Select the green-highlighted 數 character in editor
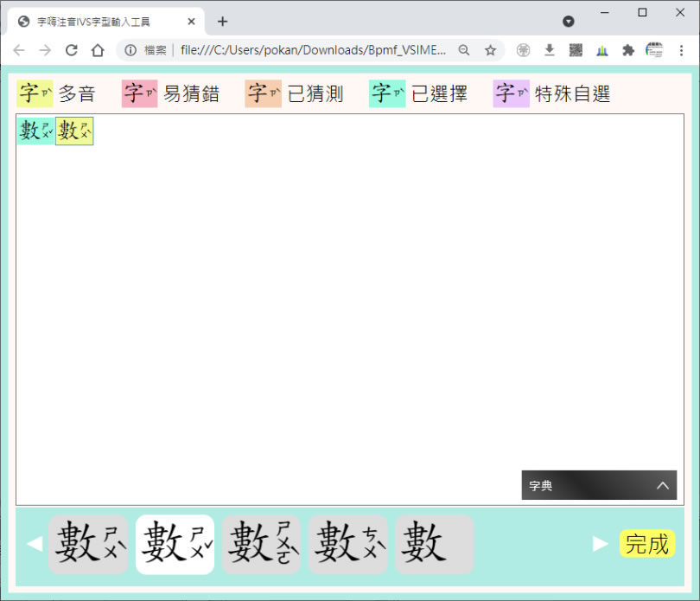Image resolution: width=700 pixels, height=601 pixels. click(x=36, y=131)
